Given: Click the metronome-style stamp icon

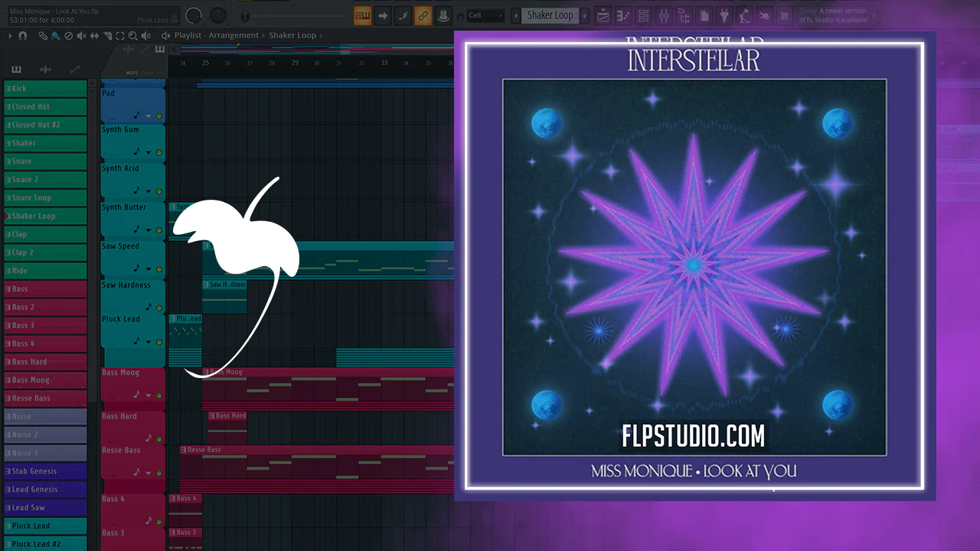Looking at the screenshot, I should pyautogui.click(x=443, y=15).
